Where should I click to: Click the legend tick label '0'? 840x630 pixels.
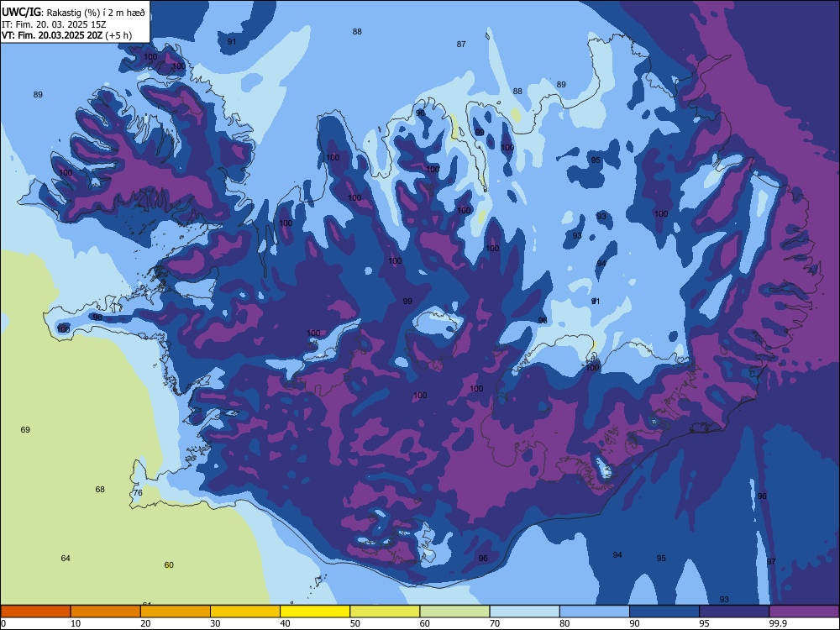click(x=3, y=623)
